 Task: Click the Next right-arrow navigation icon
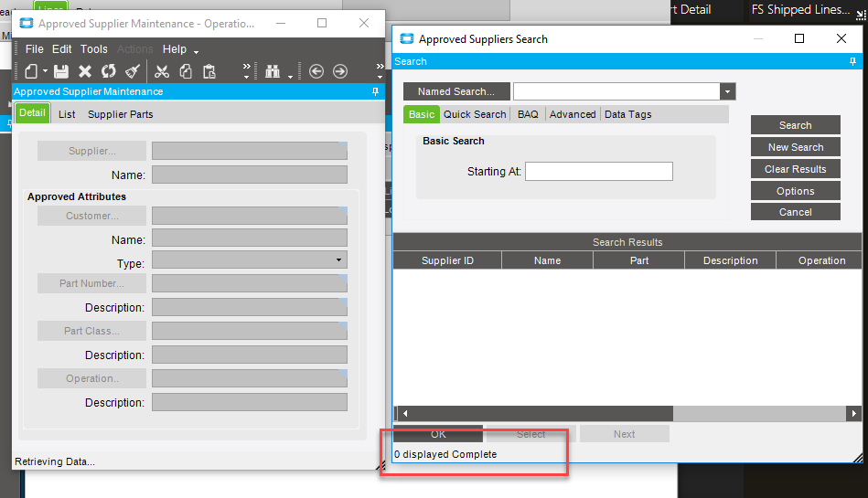tap(340, 71)
